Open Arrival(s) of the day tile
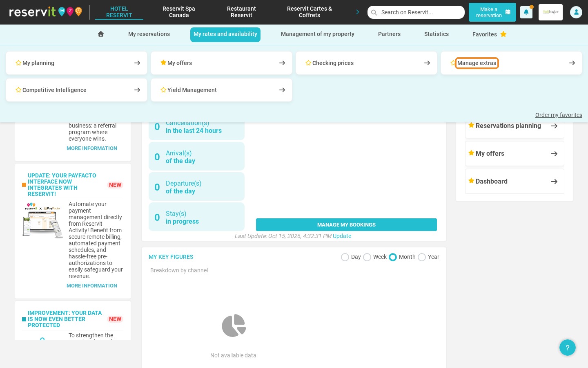588x368 pixels. coord(196,157)
